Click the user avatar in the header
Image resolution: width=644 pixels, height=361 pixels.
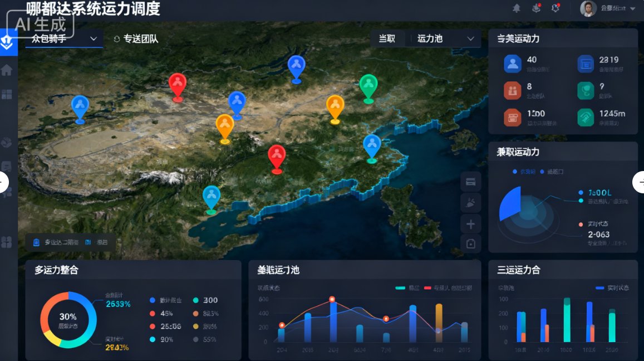(x=588, y=8)
